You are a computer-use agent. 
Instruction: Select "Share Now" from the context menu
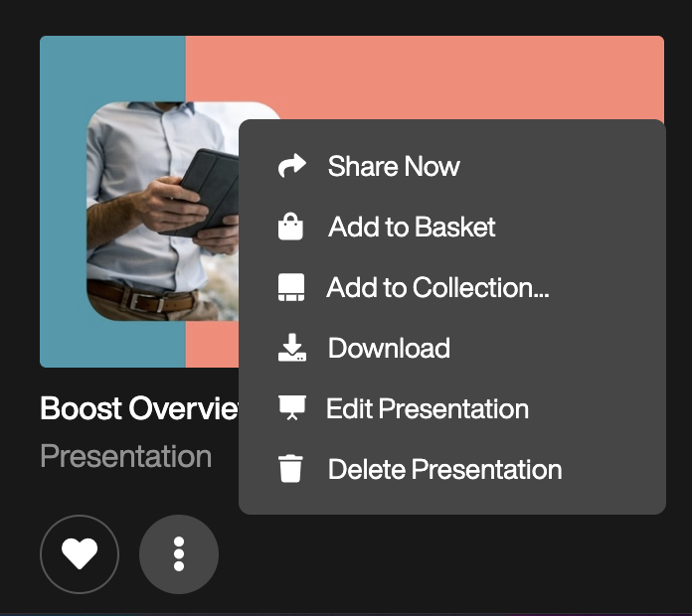pyautogui.click(x=394, y=166)
